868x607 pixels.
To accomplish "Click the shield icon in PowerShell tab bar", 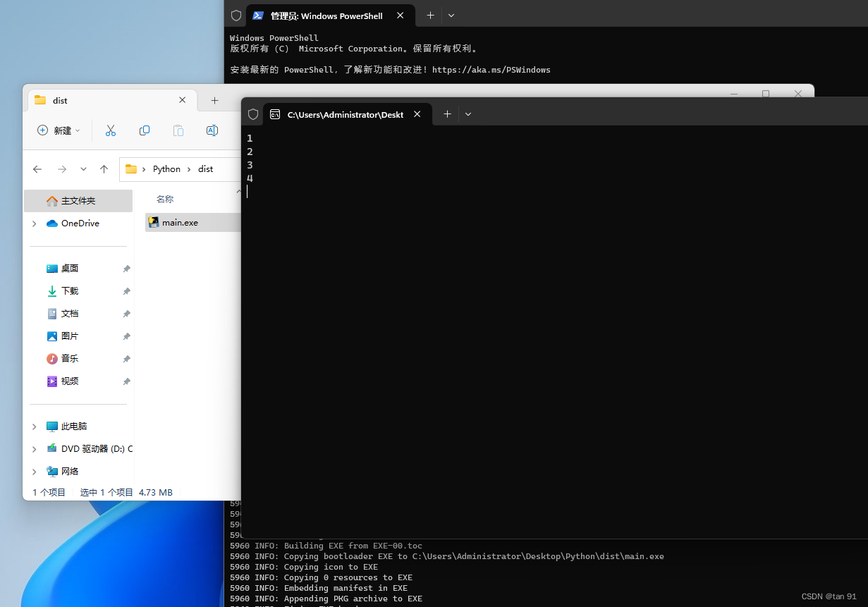I will point(236,16).
